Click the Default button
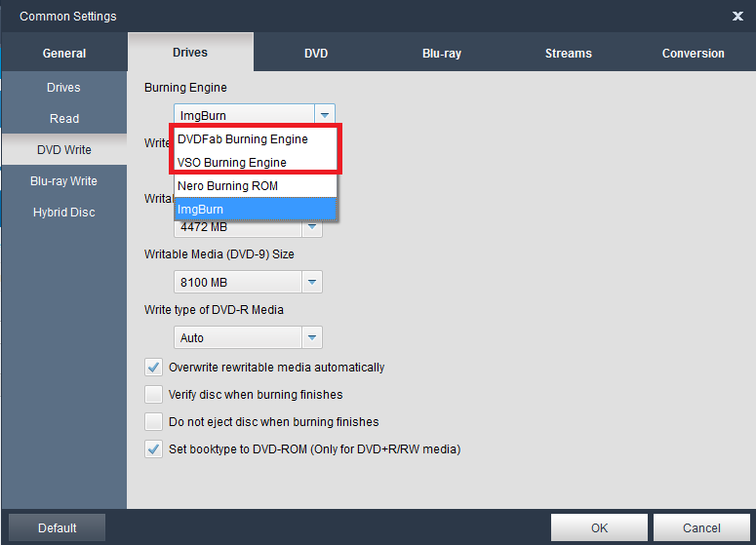Viewport: 756px width, 545px height. [x=58, y=527]
